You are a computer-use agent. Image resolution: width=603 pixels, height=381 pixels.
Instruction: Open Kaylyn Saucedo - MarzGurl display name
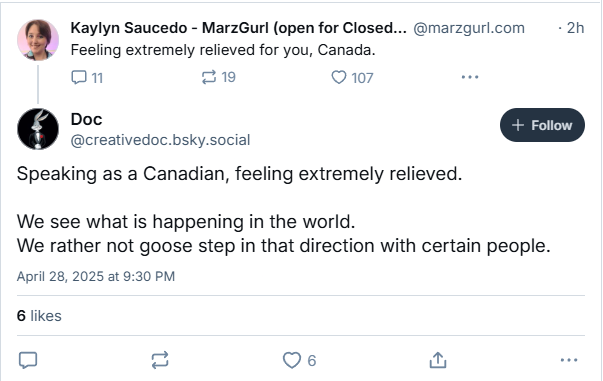click(238, 28)
